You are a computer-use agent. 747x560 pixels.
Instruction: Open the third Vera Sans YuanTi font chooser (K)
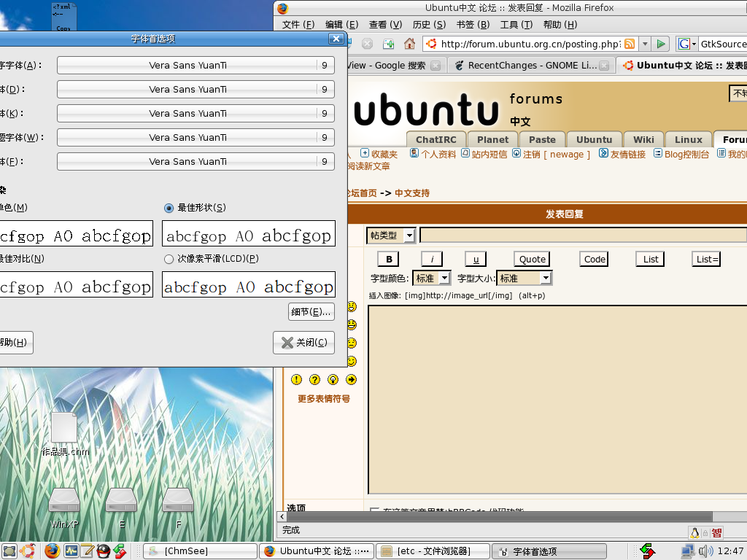click(x=196, y=113)
